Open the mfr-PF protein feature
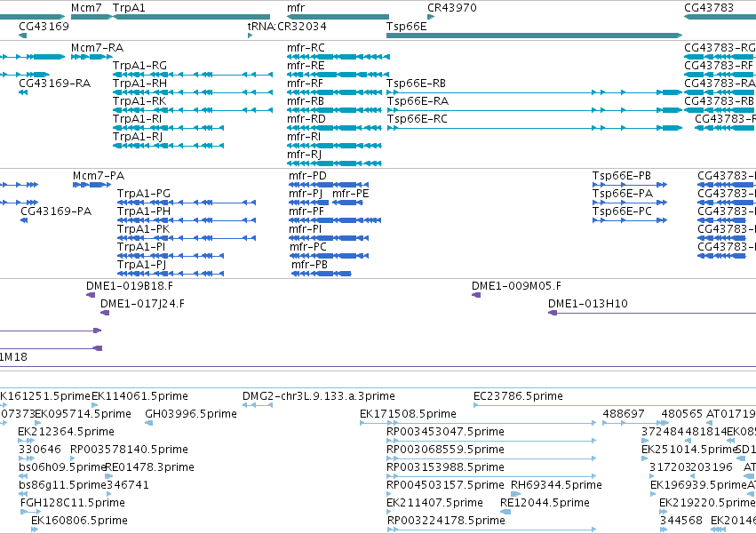 tap(306, 211)
